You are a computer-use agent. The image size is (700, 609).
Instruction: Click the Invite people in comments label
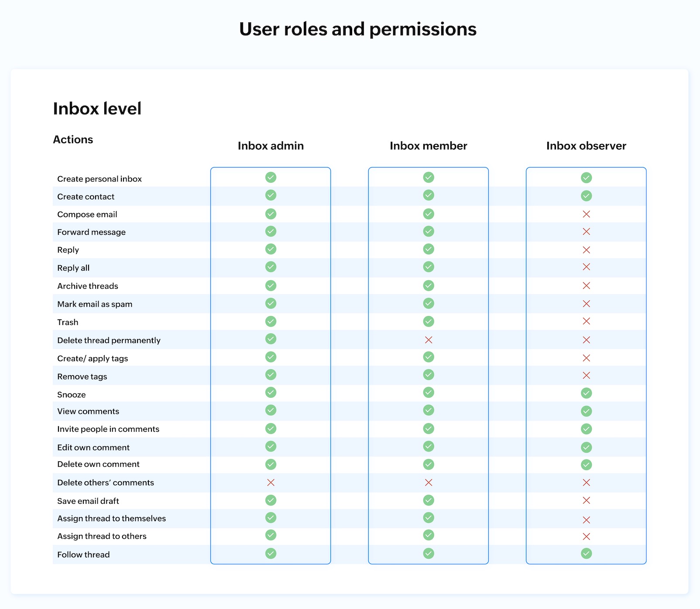(108, 429)
